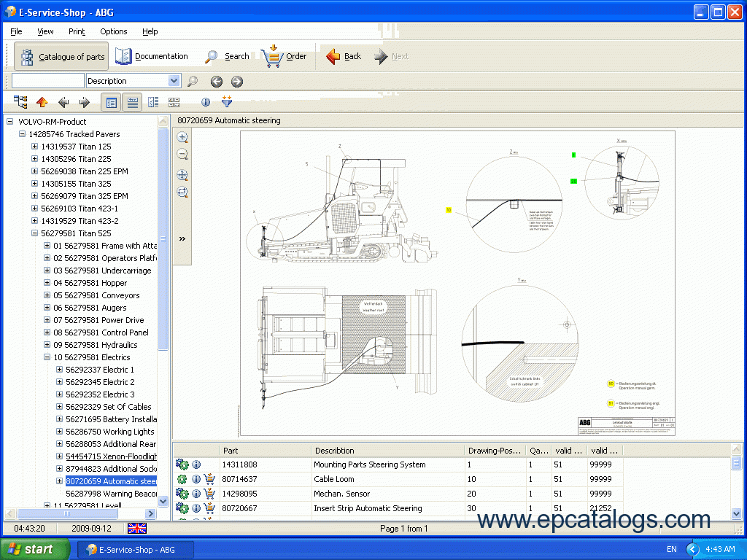Expand the drawing tools panel with chevrons
This screenshot has height=560, width=747.
point(182,238)
